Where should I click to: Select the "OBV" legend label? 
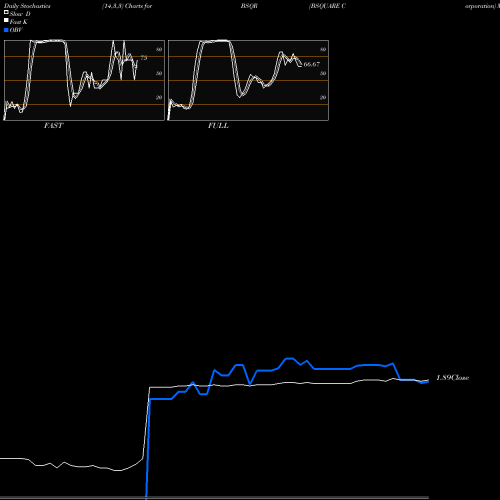(16, 30)
